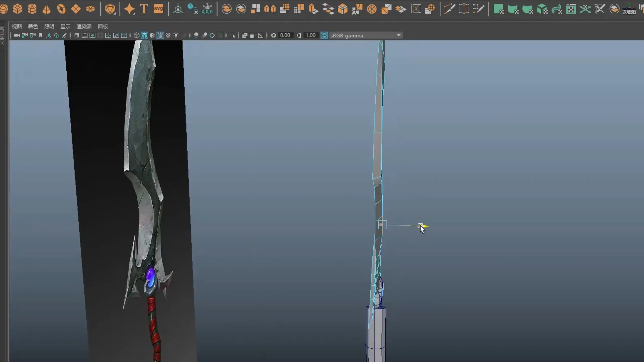Screen dimensions: 644x362
Task: Create a polygon torus primitive
Action: 61,9
